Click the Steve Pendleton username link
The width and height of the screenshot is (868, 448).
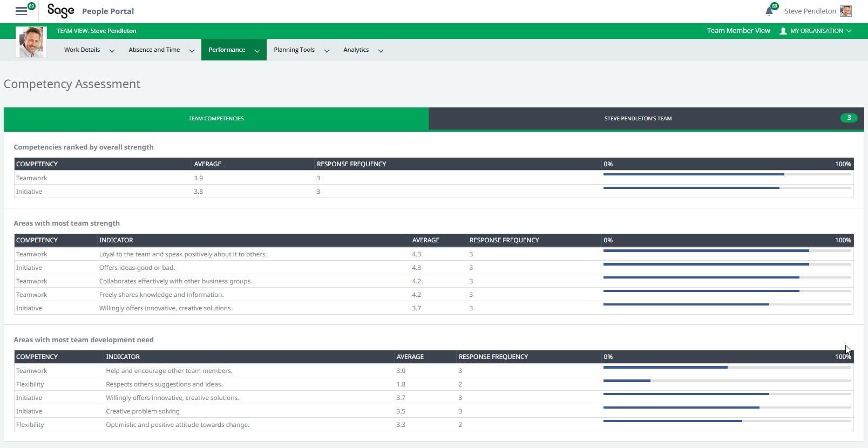pyautogui.click(x=810, y=11)
